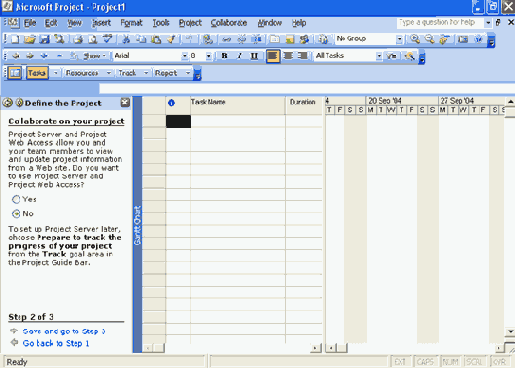
Task: Click the help question input field
Action: [440, 23]
